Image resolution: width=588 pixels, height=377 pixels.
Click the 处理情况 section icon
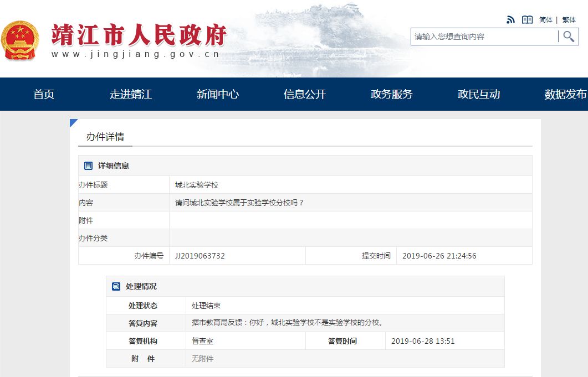click(116, 286)
